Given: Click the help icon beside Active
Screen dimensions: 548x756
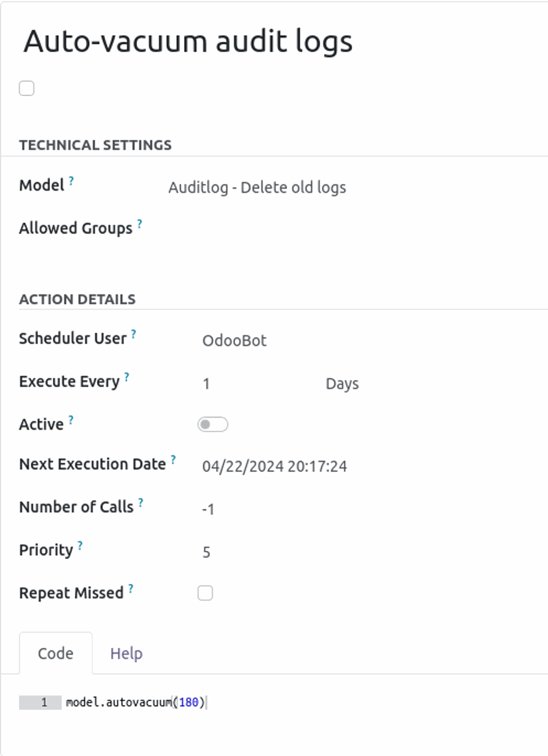Looking at the screenshot, I should [71, 420].
